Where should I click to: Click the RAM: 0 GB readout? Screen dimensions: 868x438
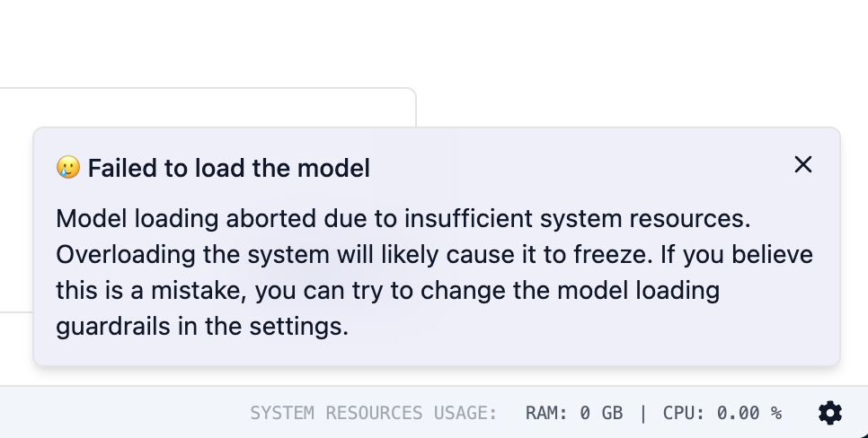[573, 413]
